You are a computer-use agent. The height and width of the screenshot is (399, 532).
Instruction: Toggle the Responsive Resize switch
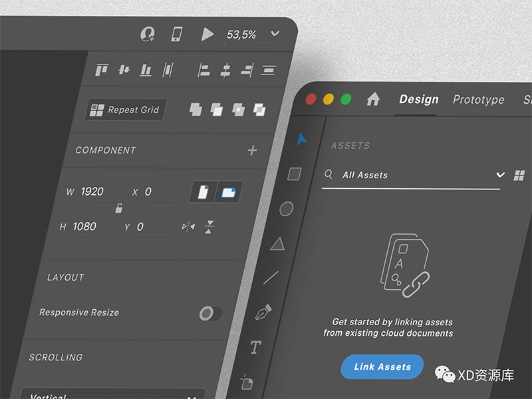210,313
